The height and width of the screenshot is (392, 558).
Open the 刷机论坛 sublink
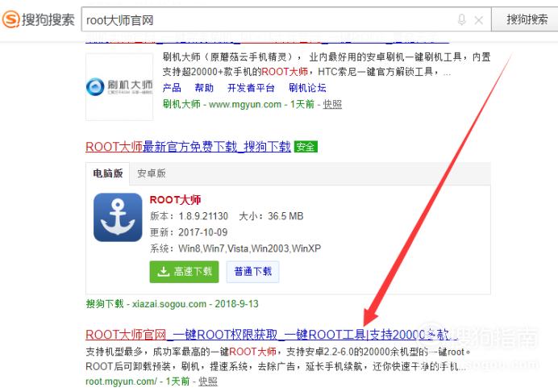[x=307, y=88]
